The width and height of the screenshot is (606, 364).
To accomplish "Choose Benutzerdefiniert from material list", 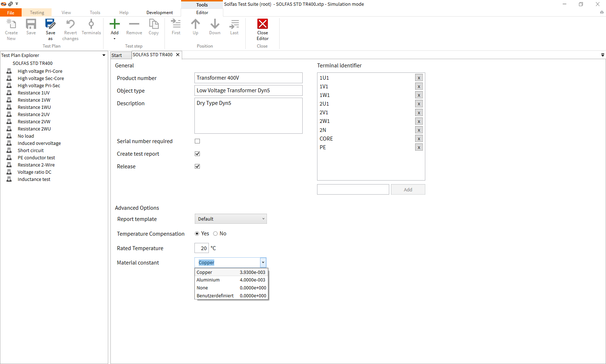I will point(231,296).
